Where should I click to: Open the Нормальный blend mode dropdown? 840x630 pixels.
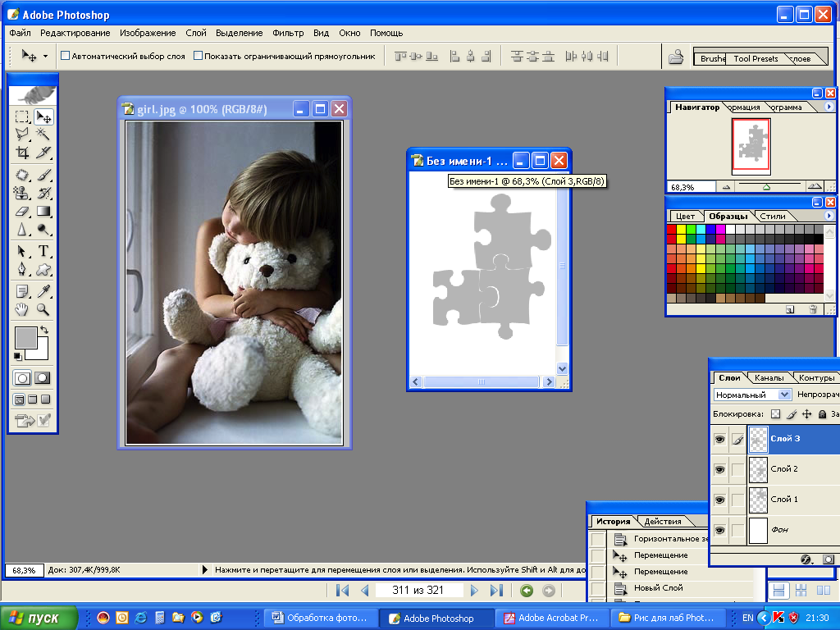[783, 395]
